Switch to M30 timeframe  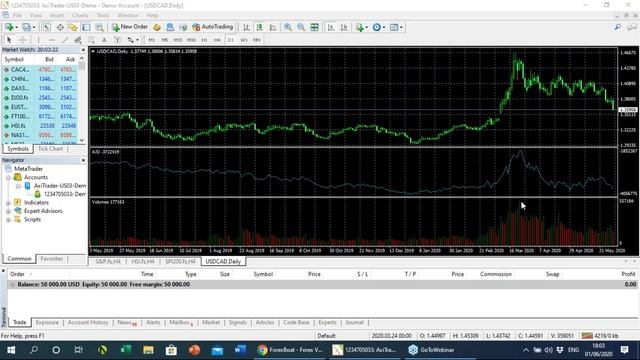(191, 40)
